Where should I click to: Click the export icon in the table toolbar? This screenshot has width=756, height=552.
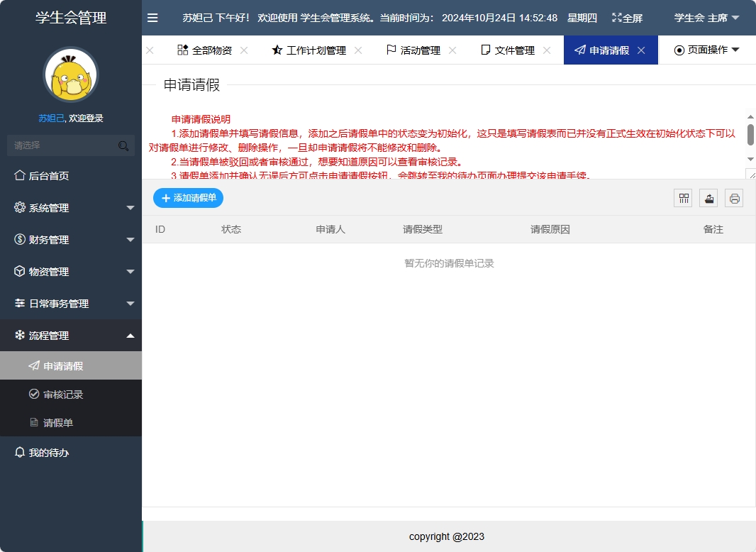point(708,198)
